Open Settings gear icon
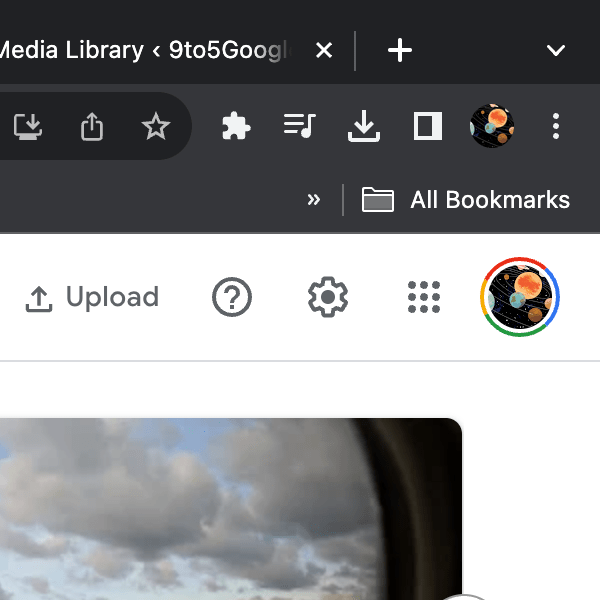600x600 pixels. pyautogui.click(x=327, y=298)
